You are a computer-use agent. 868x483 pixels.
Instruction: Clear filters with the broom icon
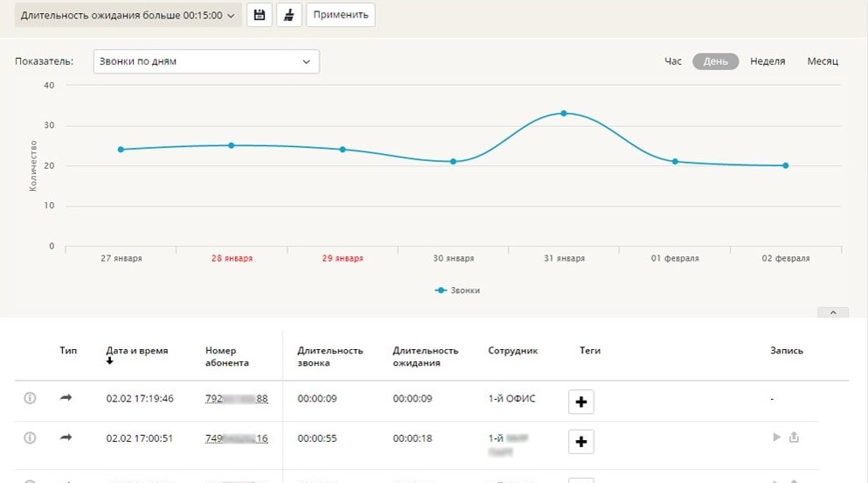pos(289,15)
